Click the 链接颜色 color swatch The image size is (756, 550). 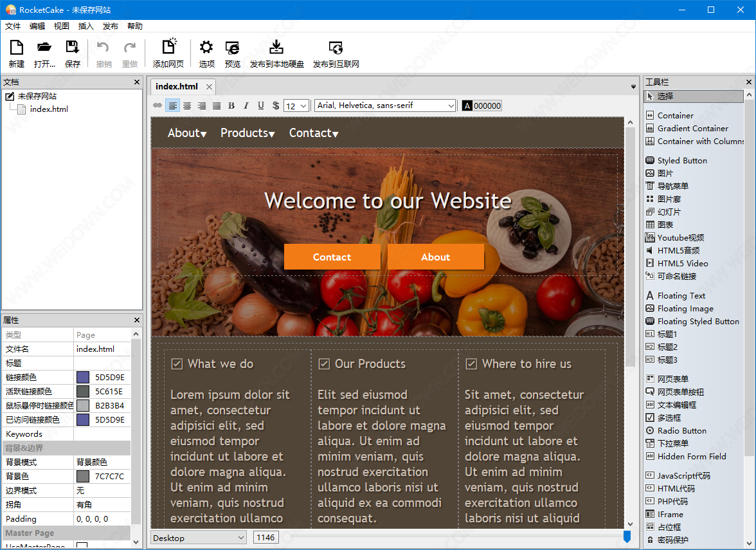[83, 377]
